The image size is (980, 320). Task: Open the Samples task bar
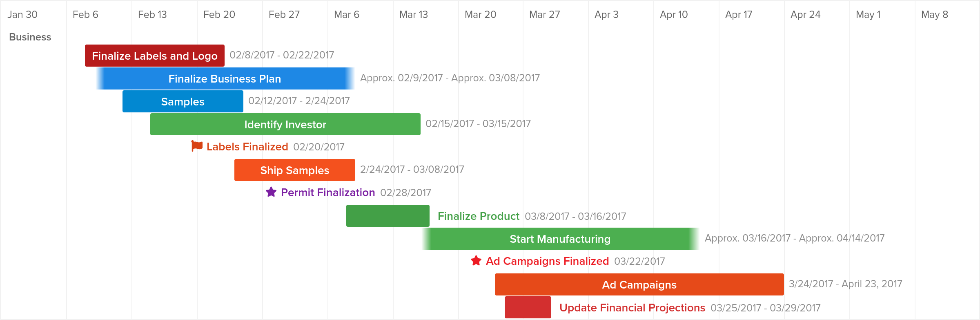(183, 101)
